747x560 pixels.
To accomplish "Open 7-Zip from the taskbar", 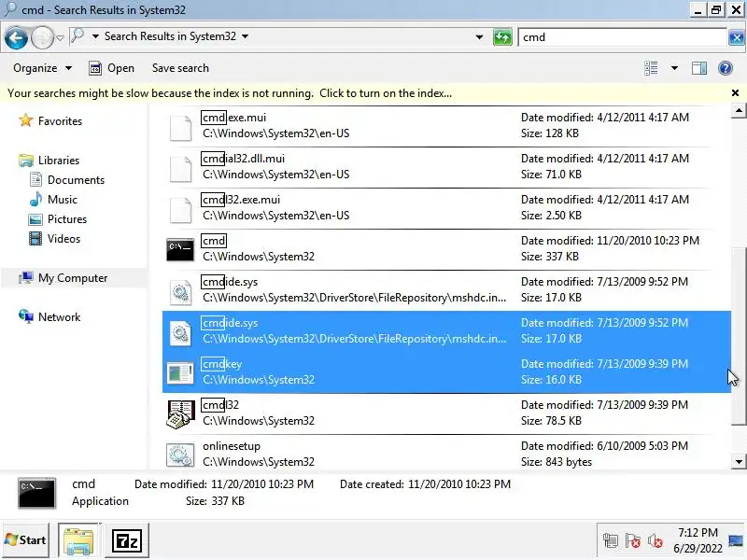I will (x=127, y=540).
